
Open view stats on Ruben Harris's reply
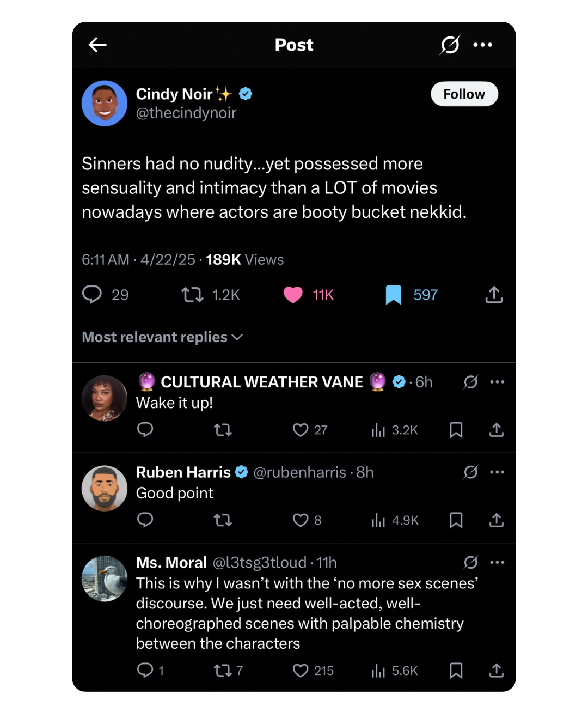coord(378,520)
